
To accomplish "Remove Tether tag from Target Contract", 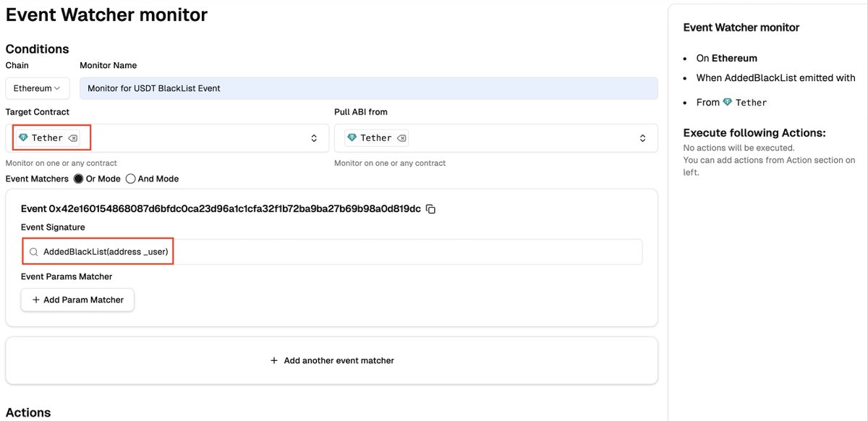I will tap(73, 137).
